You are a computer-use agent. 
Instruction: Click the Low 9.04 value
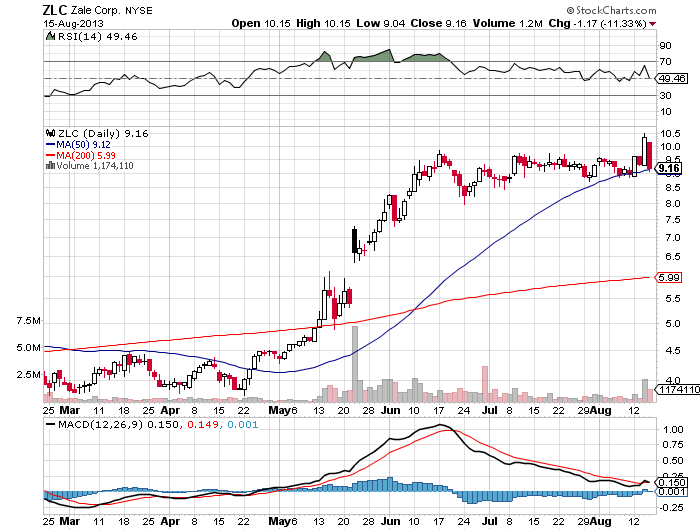tap(380, 23)
